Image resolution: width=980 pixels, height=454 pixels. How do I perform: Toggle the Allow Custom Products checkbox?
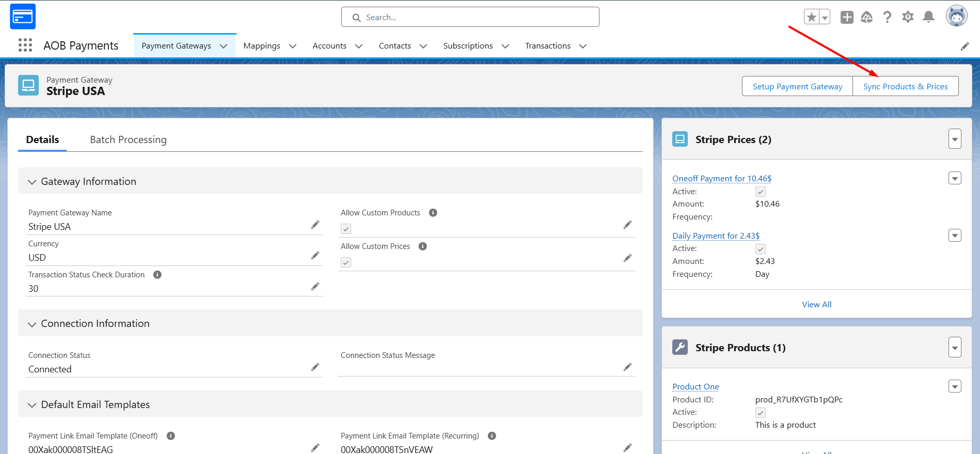[x=346, y=229]
